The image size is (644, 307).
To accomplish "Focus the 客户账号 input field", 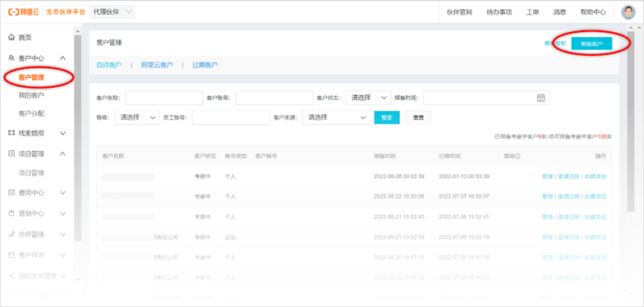I will coord(274,98).
